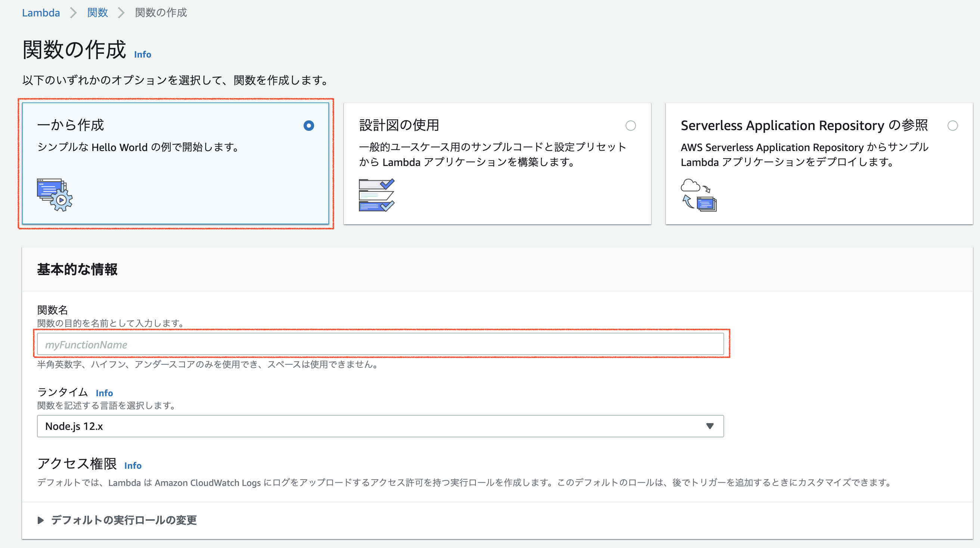
Task: Select the 設計図の使用 radio button
Action: pos(631,126)
